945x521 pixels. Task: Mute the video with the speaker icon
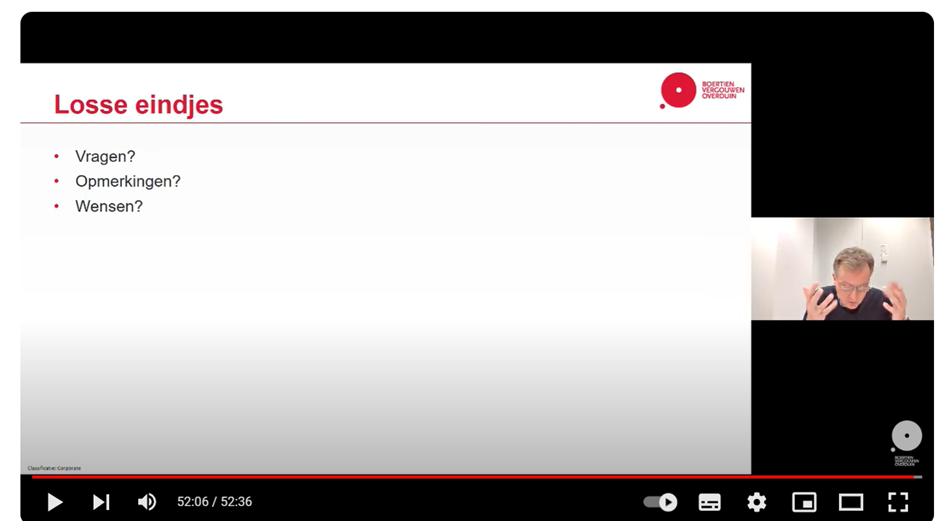(147, 502)
